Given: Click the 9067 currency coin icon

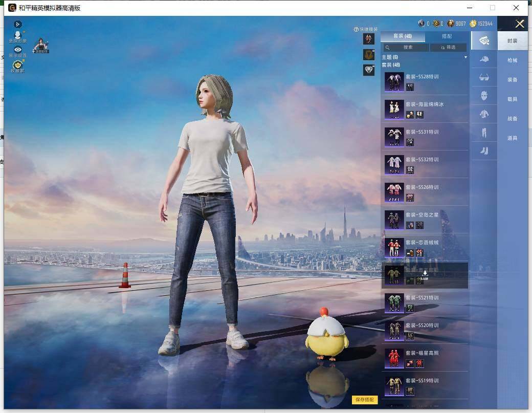Looking at the screenshot, I should point(451,24).
